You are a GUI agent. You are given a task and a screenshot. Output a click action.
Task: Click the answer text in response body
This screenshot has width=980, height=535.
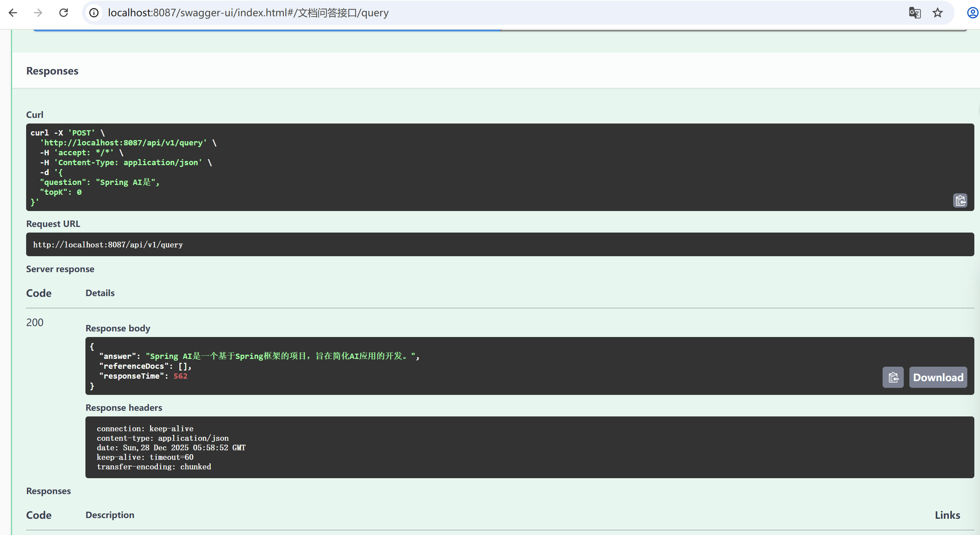(281, 356)
